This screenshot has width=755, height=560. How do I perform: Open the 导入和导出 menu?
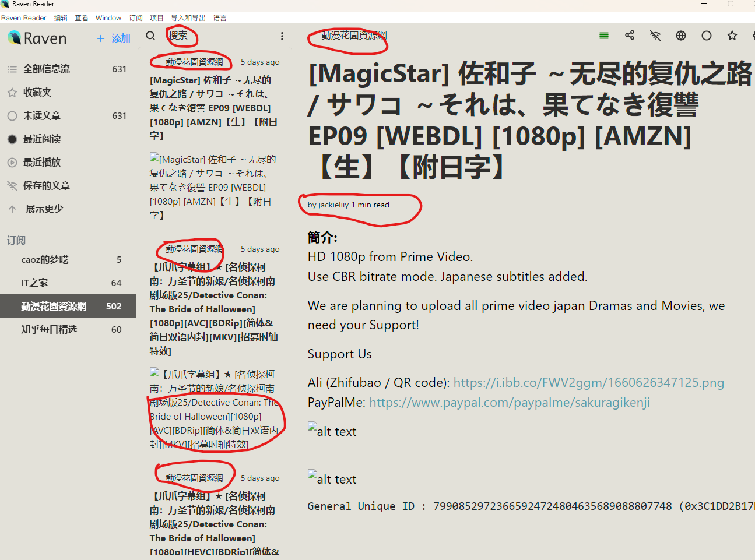click(188, 18)
